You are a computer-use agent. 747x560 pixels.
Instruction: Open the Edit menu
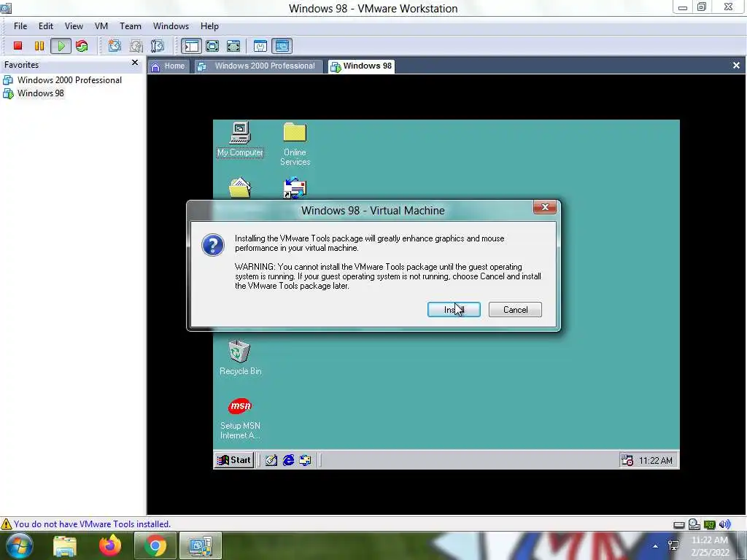(46, 26)
